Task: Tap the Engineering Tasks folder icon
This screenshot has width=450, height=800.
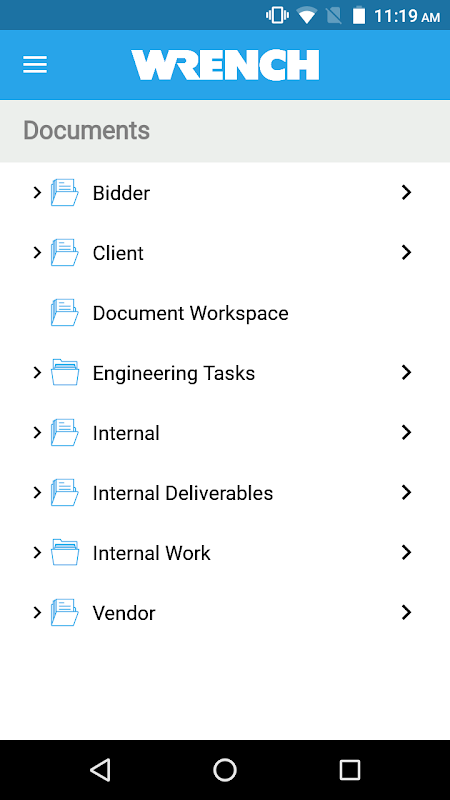Action: (65, 372)
